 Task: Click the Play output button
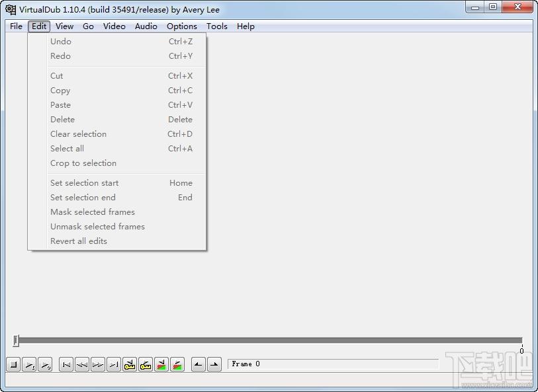tap(45, 365)
